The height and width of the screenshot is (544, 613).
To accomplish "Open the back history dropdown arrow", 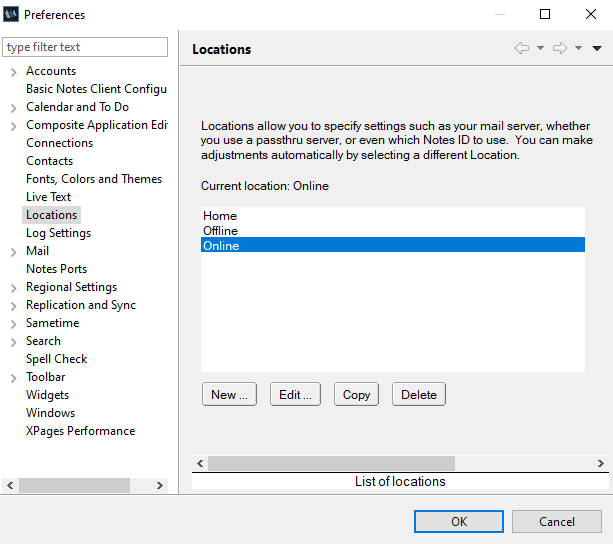I will (540, 48).
